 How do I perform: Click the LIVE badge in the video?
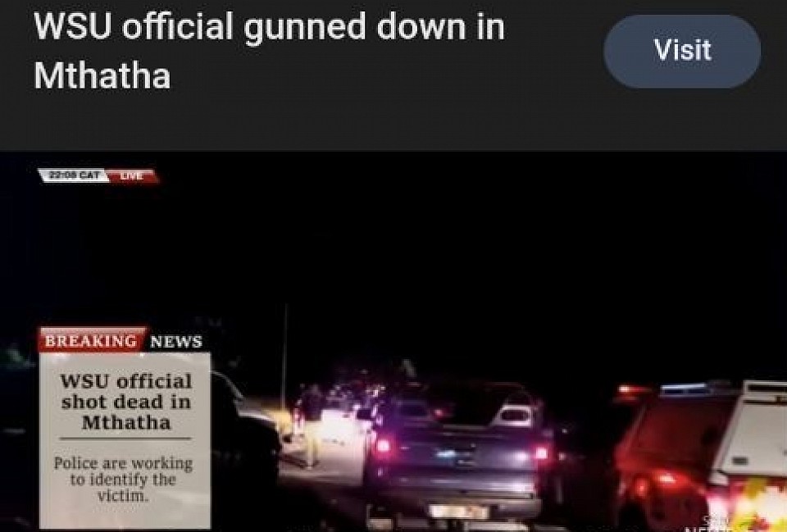pyautogui.click(x=133, y=176)
